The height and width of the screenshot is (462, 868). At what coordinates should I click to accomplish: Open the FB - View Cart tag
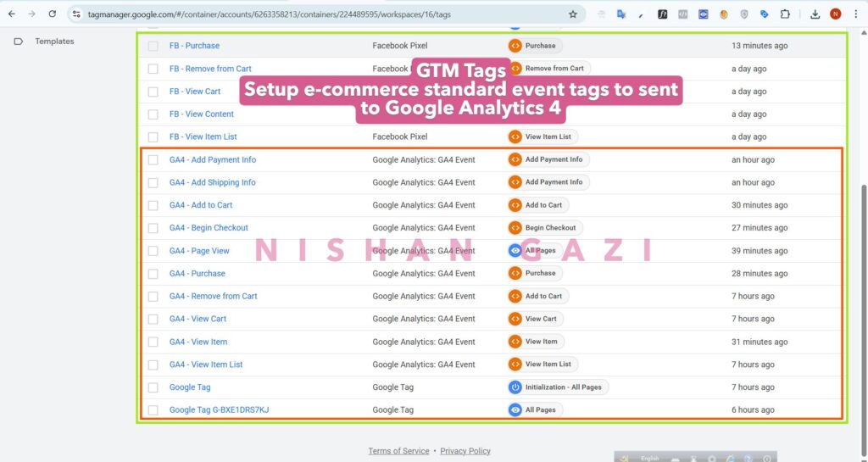195,92
